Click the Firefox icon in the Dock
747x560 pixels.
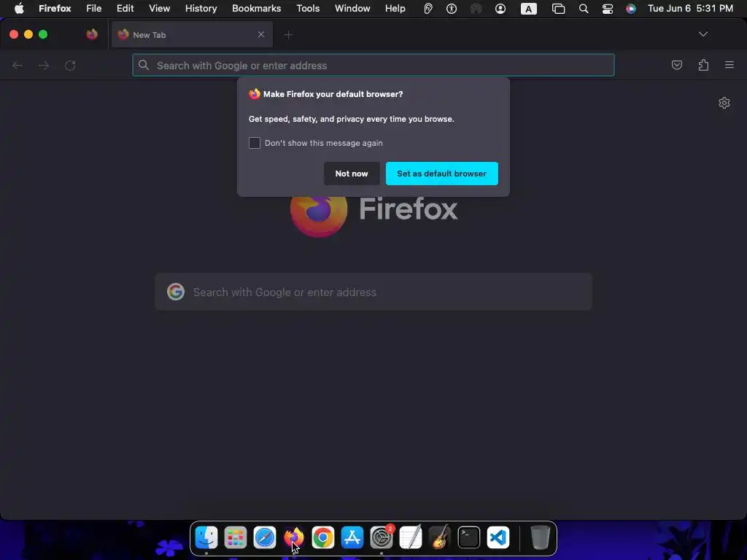[x=294, y=537]
